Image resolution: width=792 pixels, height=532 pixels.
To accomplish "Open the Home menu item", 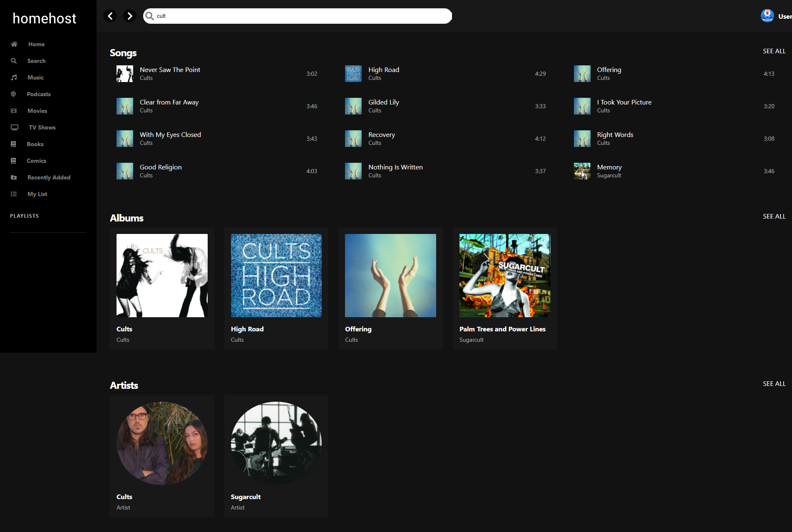I will tap(36, 44).
